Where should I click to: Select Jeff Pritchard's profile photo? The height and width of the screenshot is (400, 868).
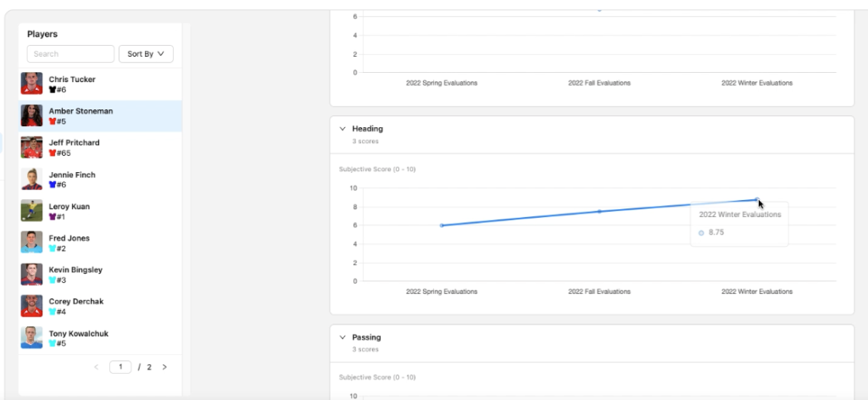[x=31, y=147]
